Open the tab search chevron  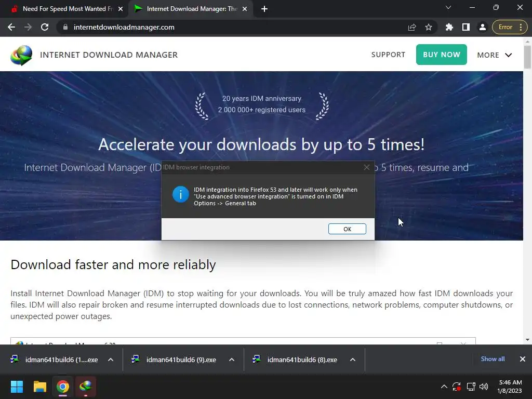click(448, 7)
